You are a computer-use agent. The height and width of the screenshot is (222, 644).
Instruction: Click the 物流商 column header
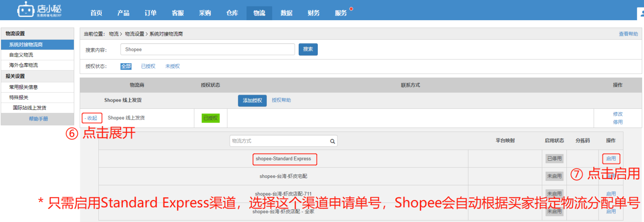137,85
